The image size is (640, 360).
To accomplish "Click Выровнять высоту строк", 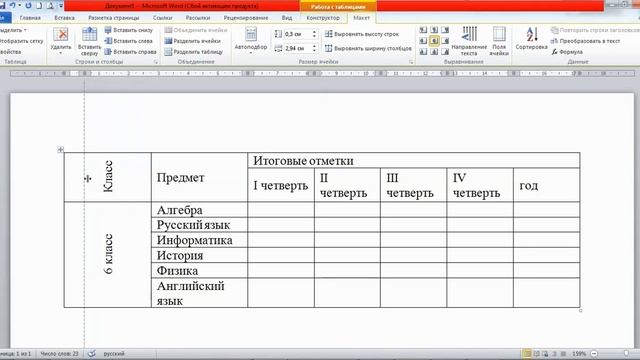I will 362,34.
